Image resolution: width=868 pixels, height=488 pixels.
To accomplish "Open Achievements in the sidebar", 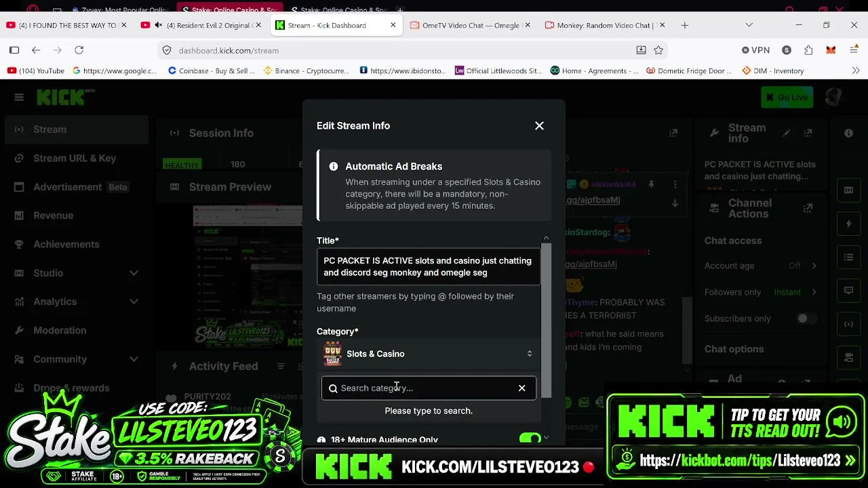I will click(77, 244).
